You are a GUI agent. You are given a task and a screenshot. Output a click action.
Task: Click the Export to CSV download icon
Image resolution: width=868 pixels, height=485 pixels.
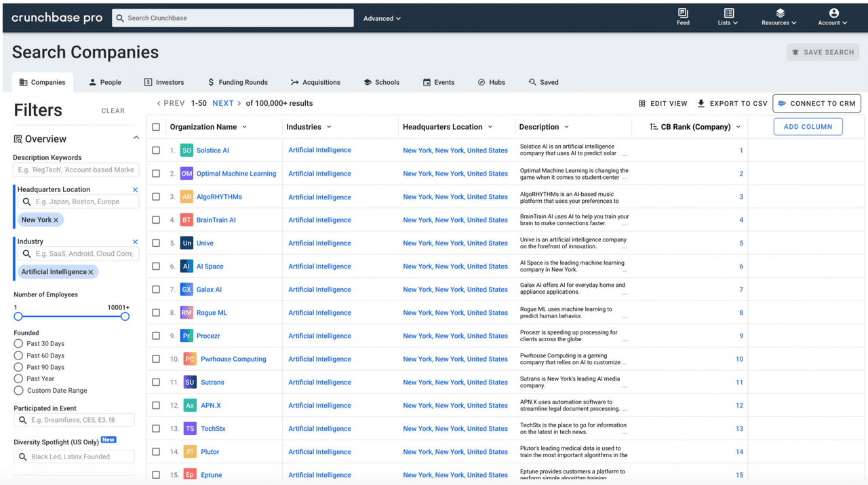tap(701, 103)
